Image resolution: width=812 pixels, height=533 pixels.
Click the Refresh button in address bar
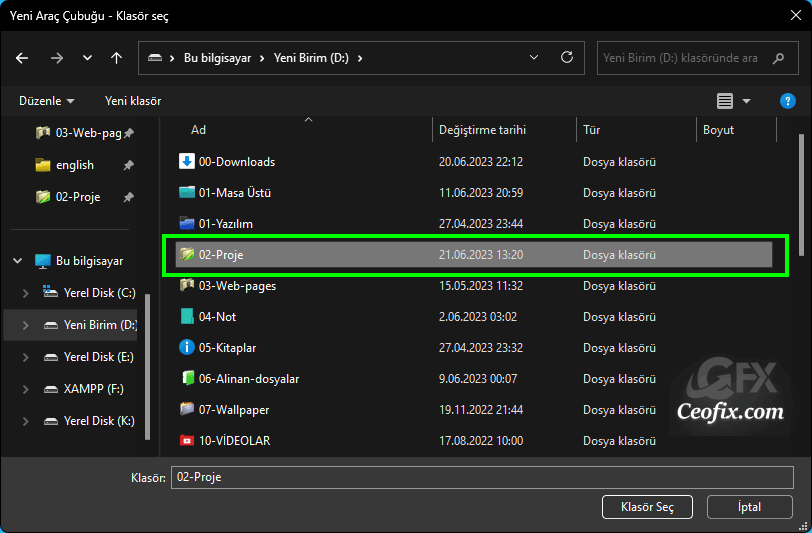click(x=567, y=58)
